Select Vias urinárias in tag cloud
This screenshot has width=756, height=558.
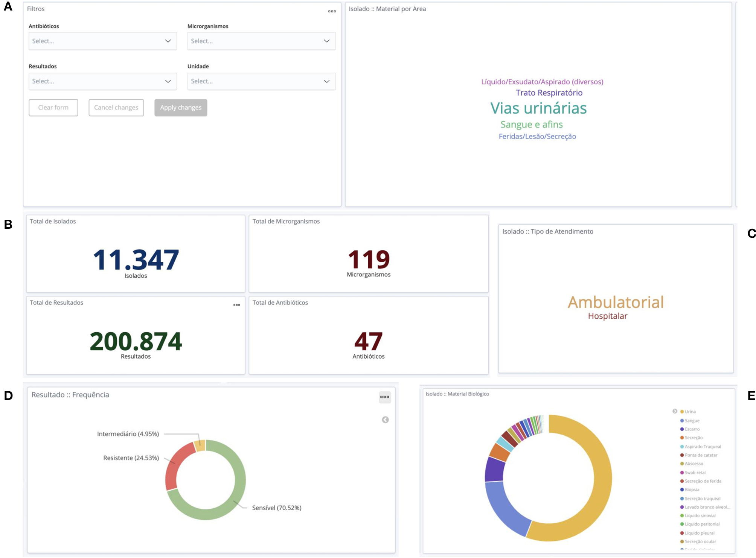538,108
